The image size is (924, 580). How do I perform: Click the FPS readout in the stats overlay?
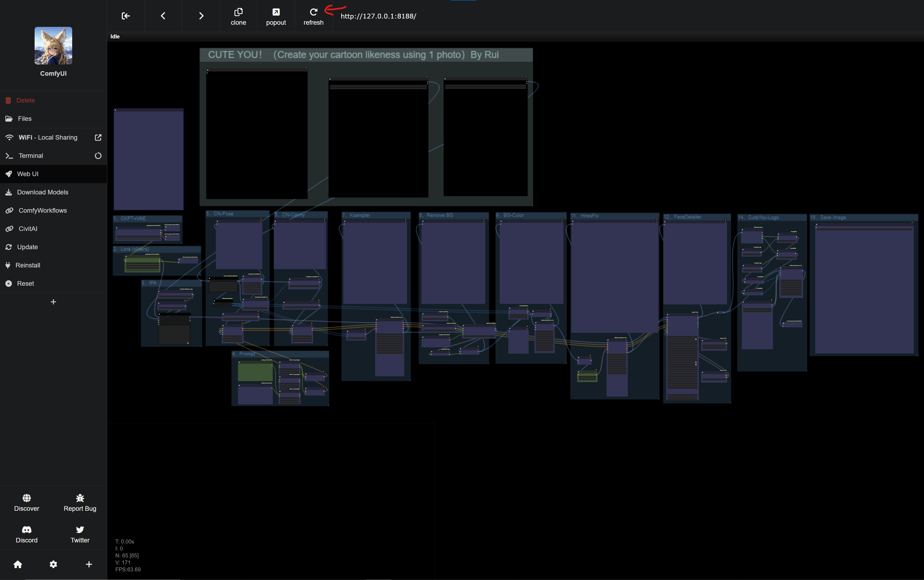point(128,569)
